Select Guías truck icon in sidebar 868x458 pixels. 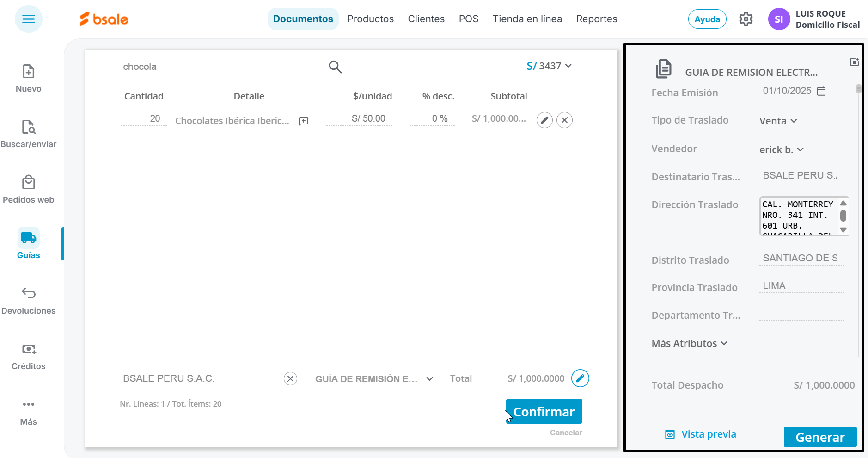(x=29, y=238)
